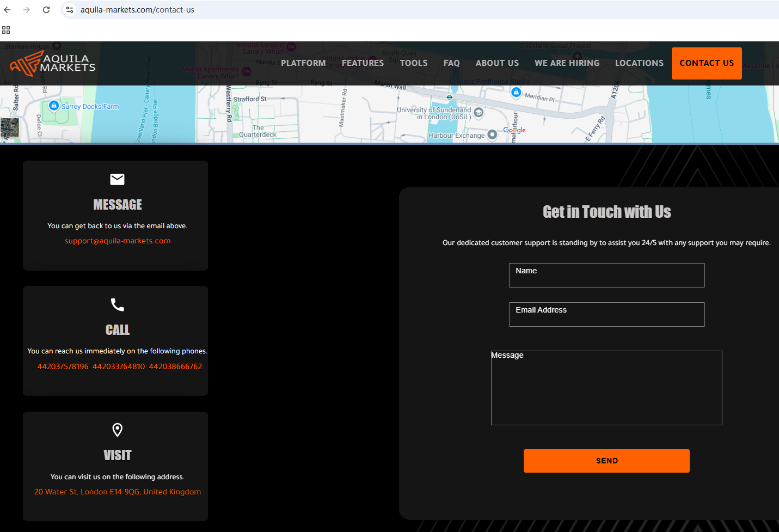Screen dimensions: 779x532
Task: Click into the Message text area
Action: point(606,388)
